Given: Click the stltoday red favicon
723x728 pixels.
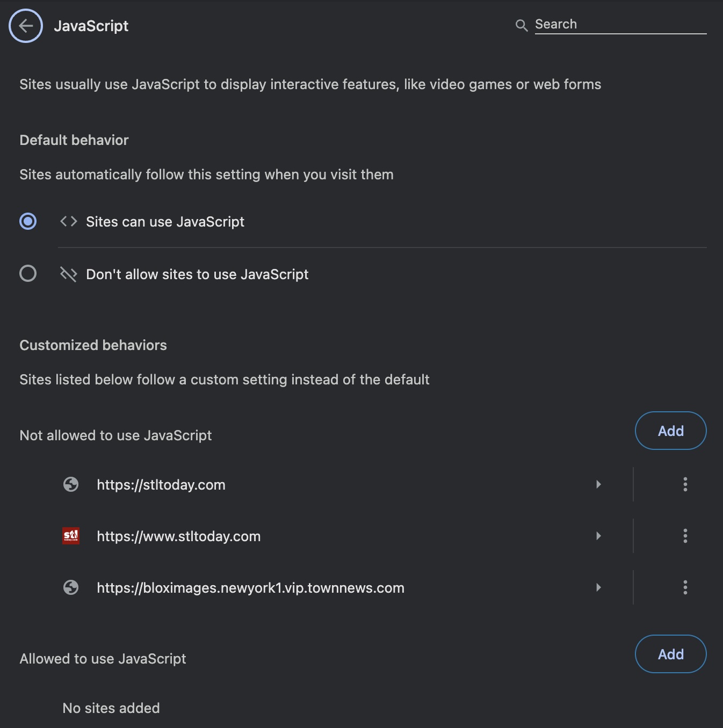Looking at the screenshot, I should (x=71, y=536).
